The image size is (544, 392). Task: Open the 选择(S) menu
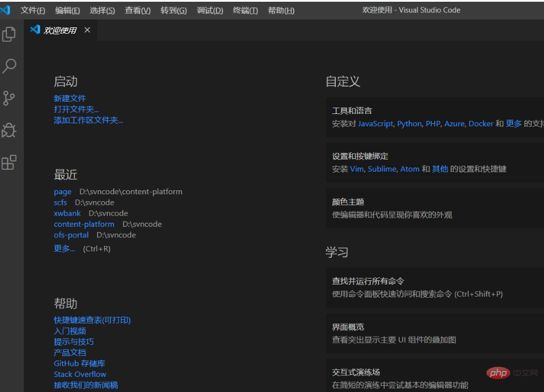(102, 10)
